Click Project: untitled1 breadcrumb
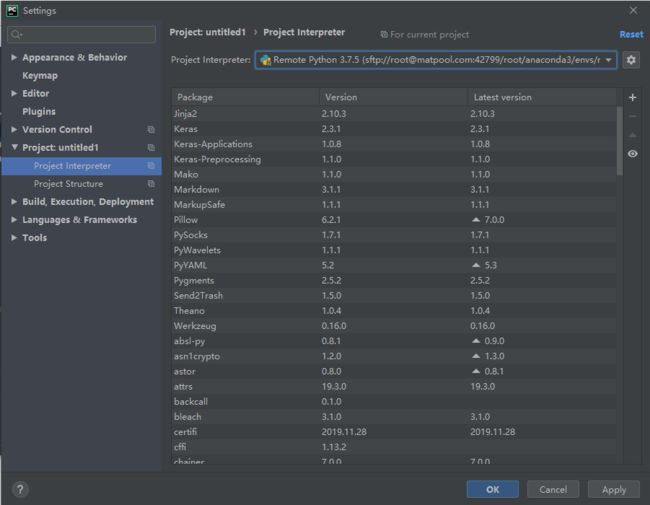Image resolution: width=650 pixels, height=505 pixels. coord(207,32)
